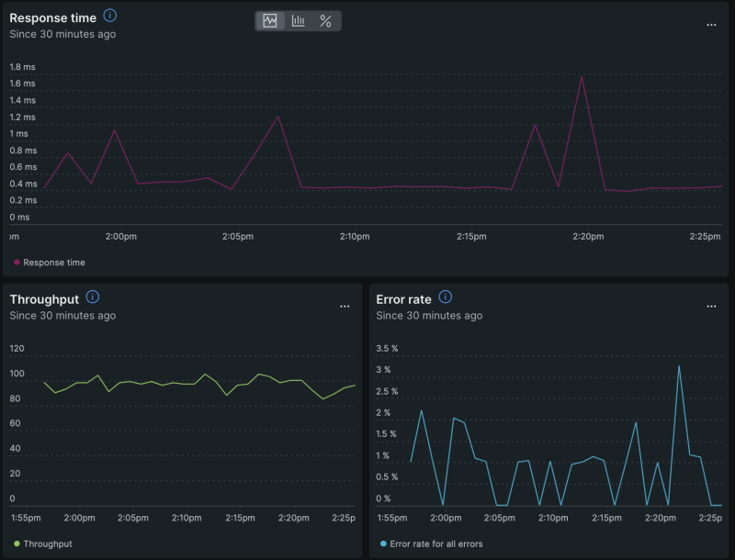Click info icon beside Response time title
Screen dimensions: 735x560
[x=110, y=16]
